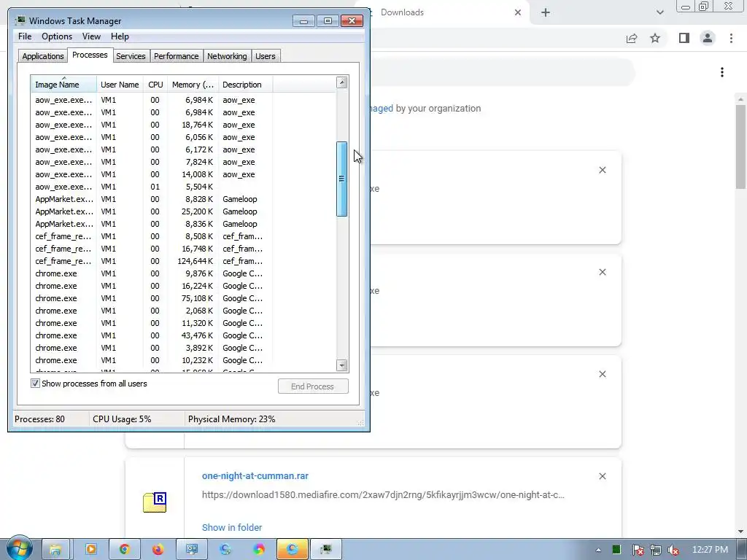Screen dimensions: 747x560
Task: Sort processes by CPU column
Action: pyautogui.click(x=155, y=85)
